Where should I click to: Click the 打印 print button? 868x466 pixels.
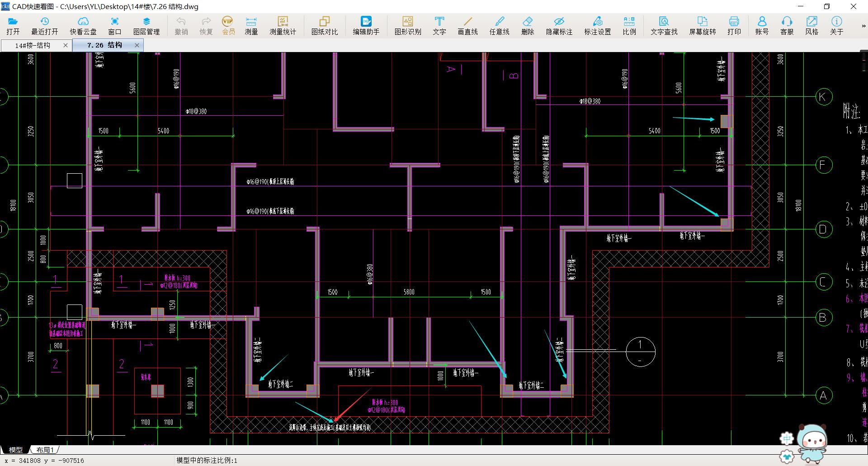(734, 25)
